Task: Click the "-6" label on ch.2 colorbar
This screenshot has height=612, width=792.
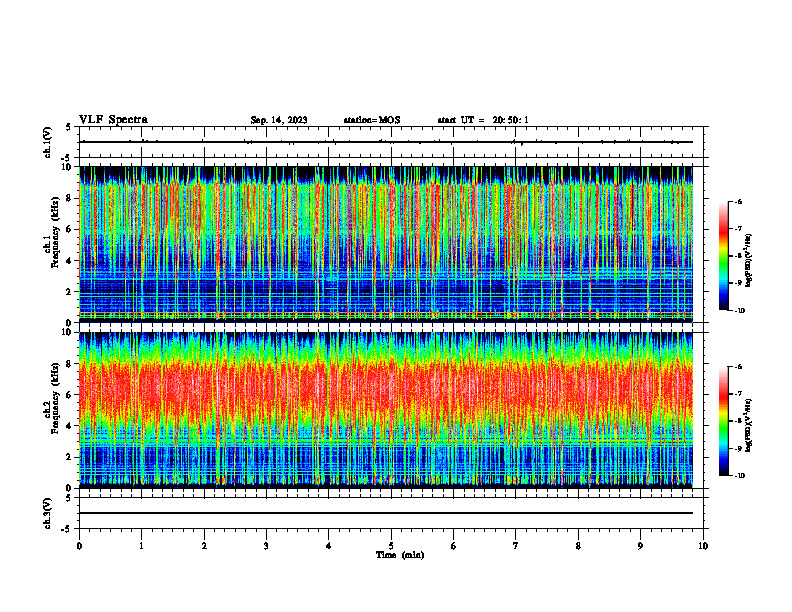Action: [738, 367]
